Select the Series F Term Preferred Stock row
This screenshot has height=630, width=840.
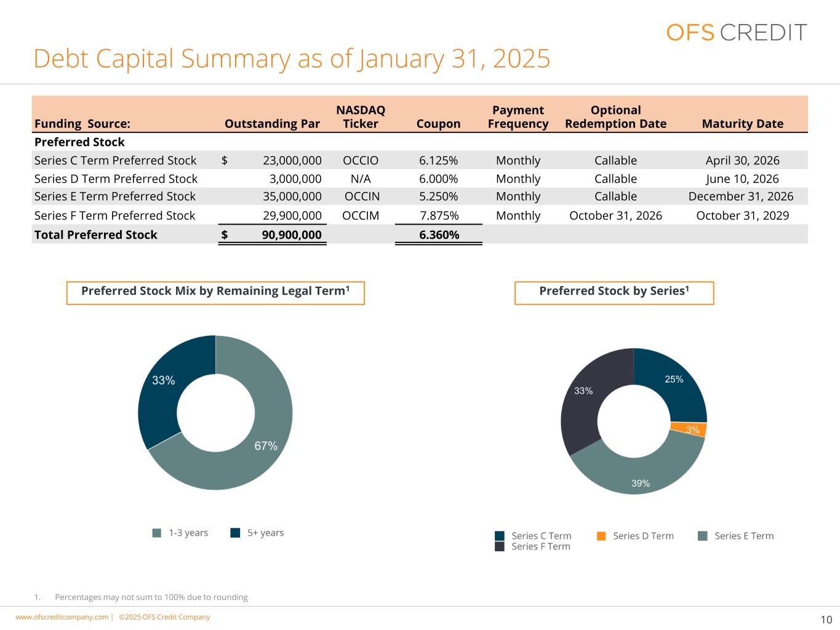420,215
